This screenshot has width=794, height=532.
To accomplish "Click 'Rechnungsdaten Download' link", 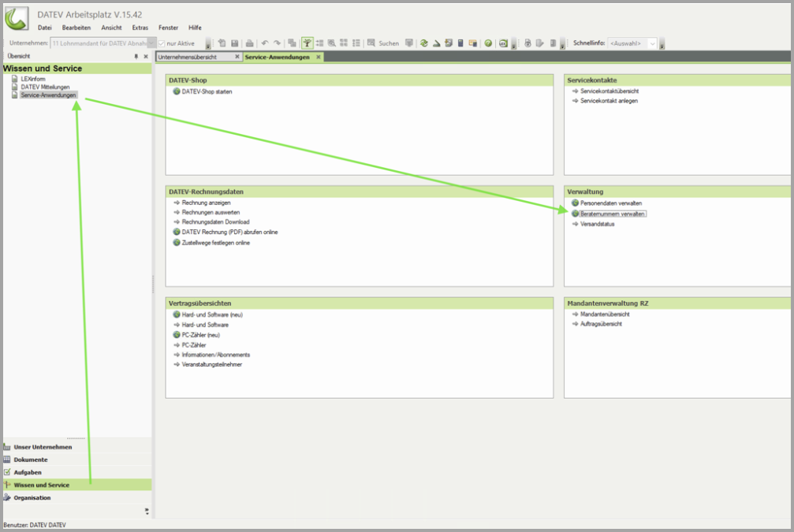I will [x=215, y=222].
